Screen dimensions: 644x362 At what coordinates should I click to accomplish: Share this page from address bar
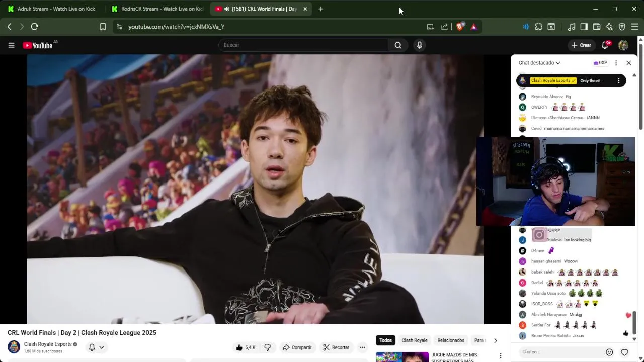[444, 27]
